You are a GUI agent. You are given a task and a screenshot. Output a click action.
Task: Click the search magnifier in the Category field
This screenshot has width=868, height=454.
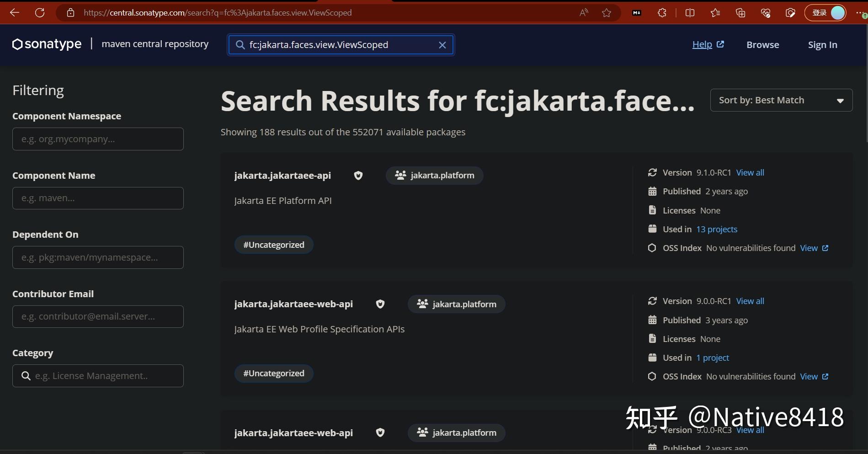click(26, 375)
